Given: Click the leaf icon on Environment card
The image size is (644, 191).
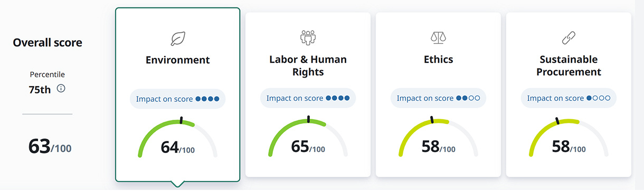Looking at the screenshot, I should [x=178, y=39].
